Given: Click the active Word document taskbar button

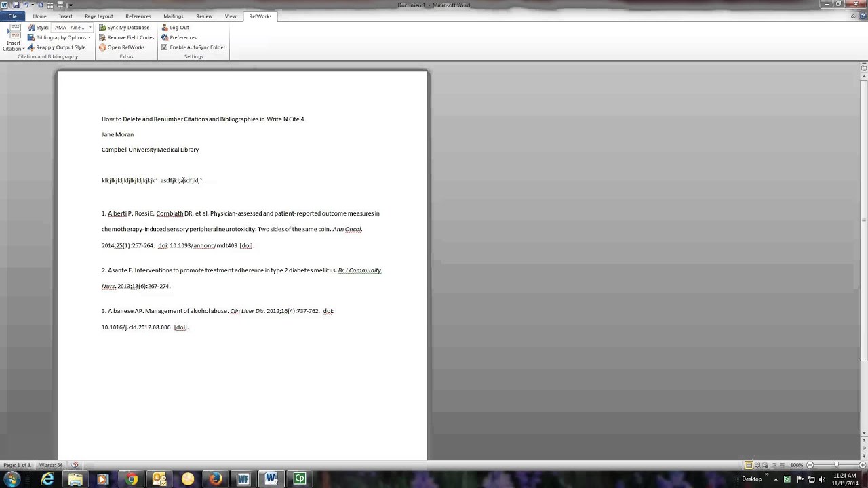Looking at the screenshot, I should (x=271, y=479).
